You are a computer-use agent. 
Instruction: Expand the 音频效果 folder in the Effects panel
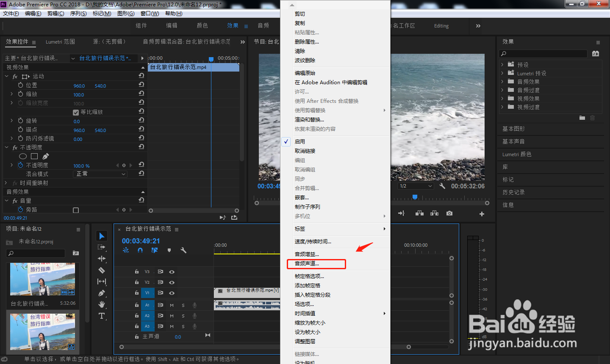coord(502,82)
